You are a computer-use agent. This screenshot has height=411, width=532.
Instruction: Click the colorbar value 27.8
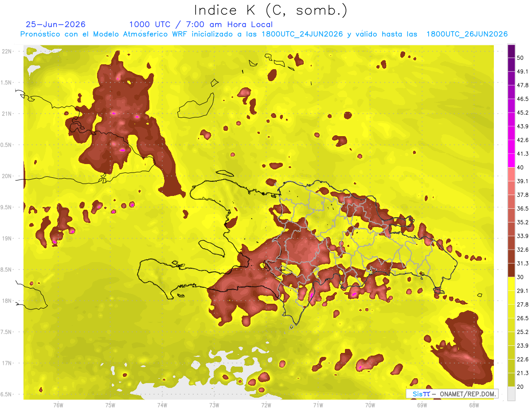(523, 304)
